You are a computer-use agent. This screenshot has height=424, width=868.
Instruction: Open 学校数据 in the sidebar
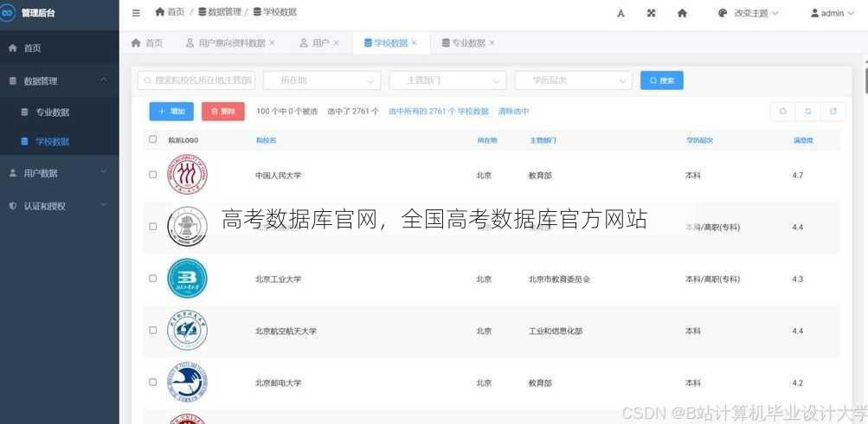(x=59, y=141)
